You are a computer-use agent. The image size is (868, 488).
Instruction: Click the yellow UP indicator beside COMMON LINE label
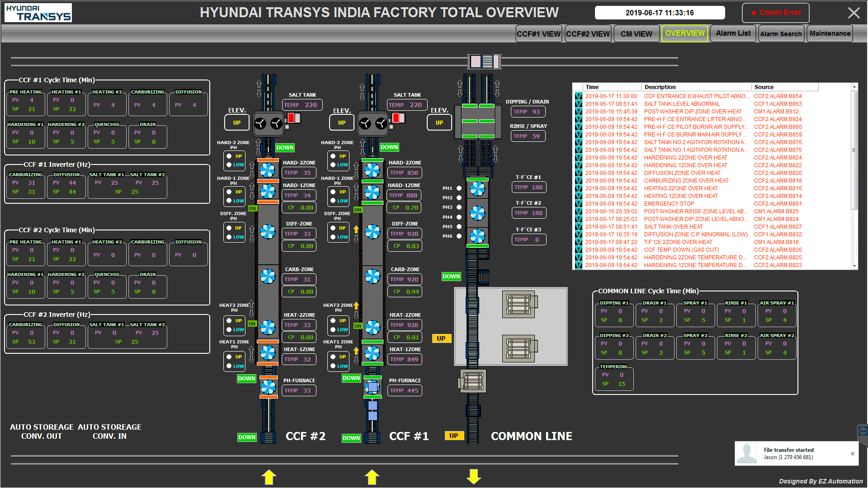(454, 436)
